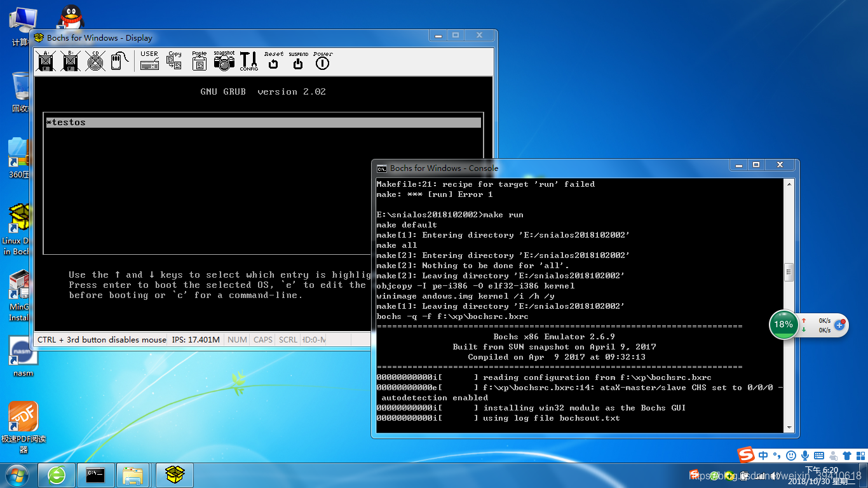Screen dimensions: 868x488
Task: Open the CONFIG tools icon in Bochs
Action: [x=248, y=61]
